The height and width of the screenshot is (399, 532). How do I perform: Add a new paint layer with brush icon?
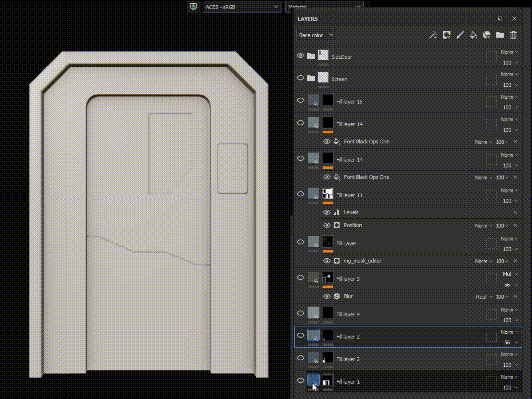coord(460,35)
